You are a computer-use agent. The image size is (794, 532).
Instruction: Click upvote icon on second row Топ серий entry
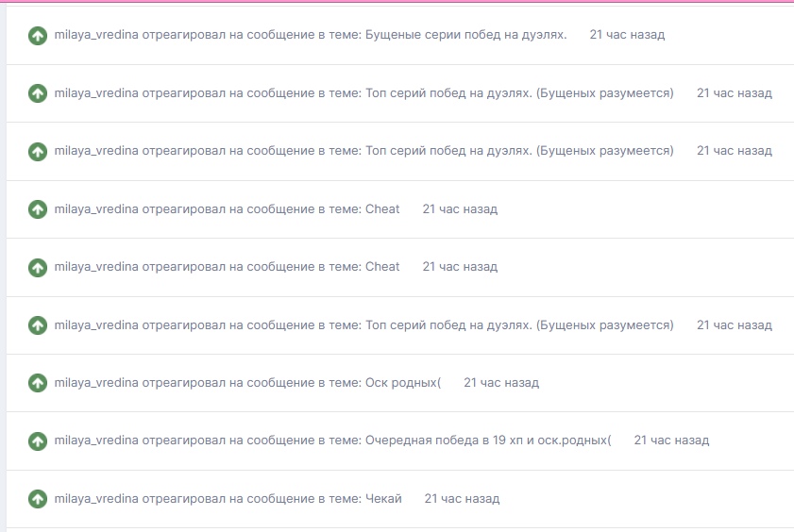(x=38, y=93)
